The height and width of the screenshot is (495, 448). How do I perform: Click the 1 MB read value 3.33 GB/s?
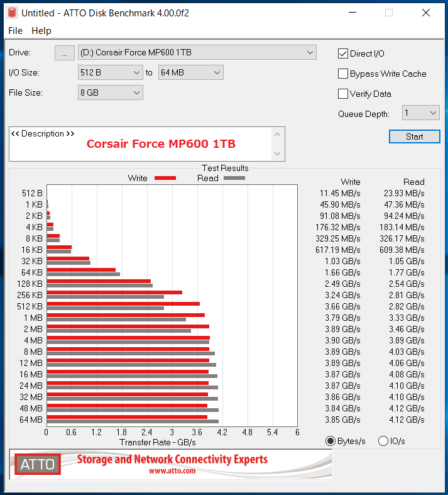point(407,318)
